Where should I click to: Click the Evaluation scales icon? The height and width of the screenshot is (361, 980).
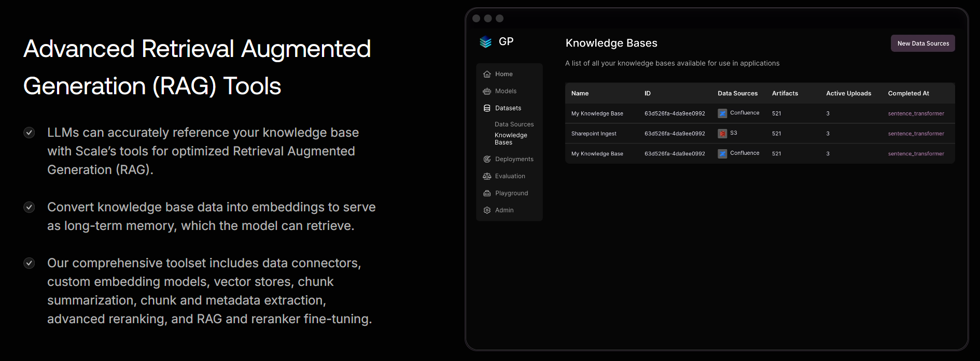tap(487, 176)
